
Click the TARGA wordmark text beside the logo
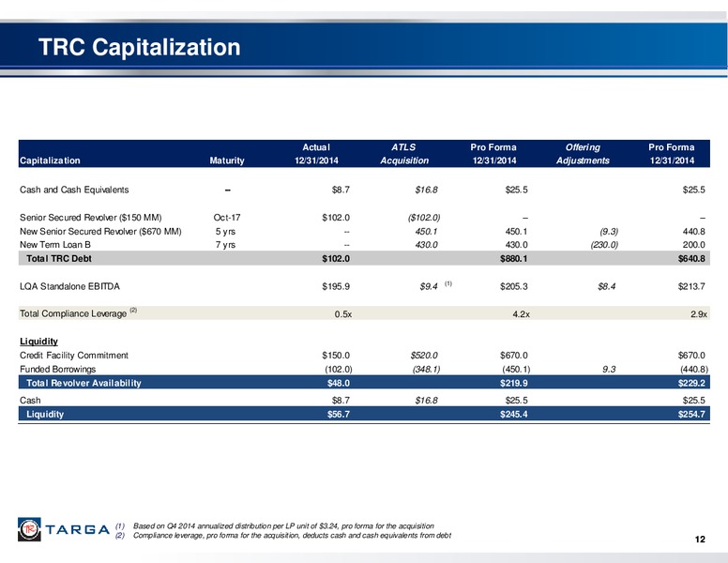coord(78,529)
